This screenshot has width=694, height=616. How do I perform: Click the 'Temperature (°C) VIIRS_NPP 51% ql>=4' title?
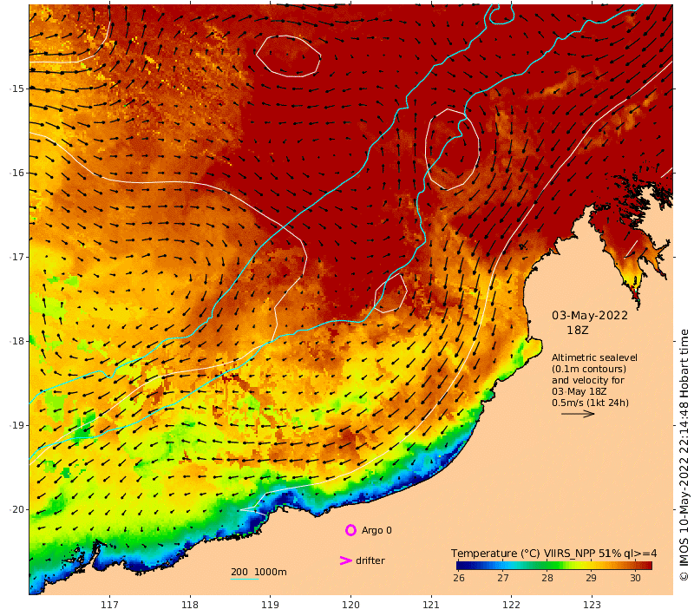(x=554, y=554)
